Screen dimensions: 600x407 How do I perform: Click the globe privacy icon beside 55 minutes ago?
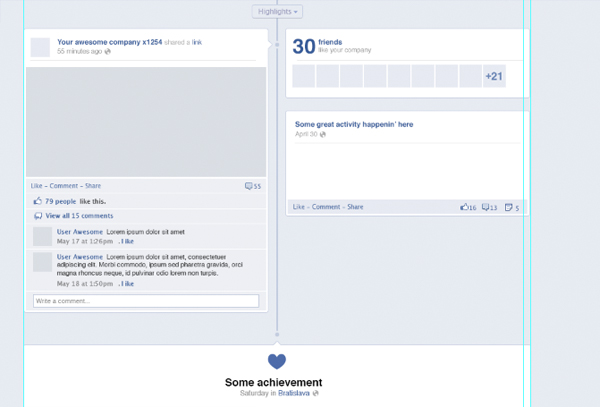[x=108, y=51]
